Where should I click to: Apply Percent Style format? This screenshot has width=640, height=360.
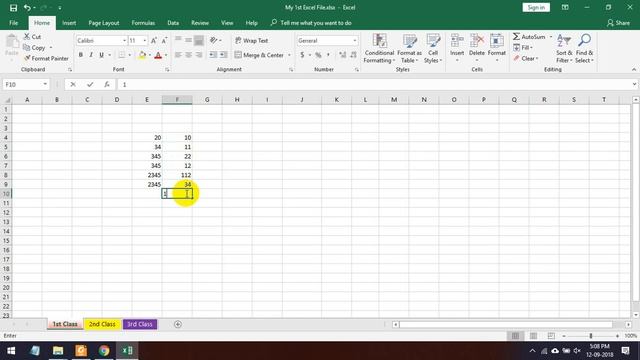pos(318,55)
